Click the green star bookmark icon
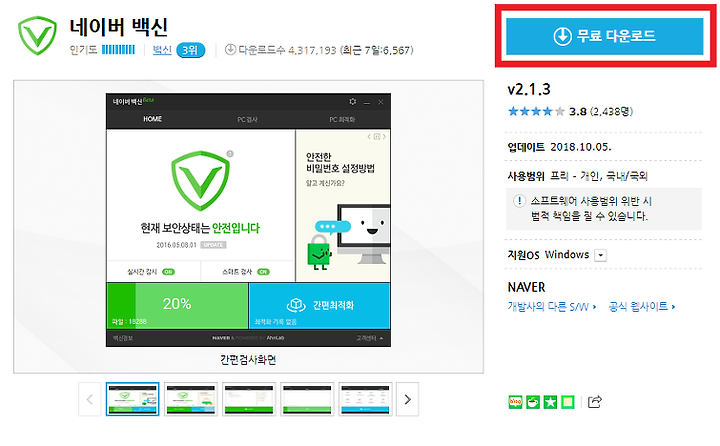The image size is (720, 446). coord(550,402)
